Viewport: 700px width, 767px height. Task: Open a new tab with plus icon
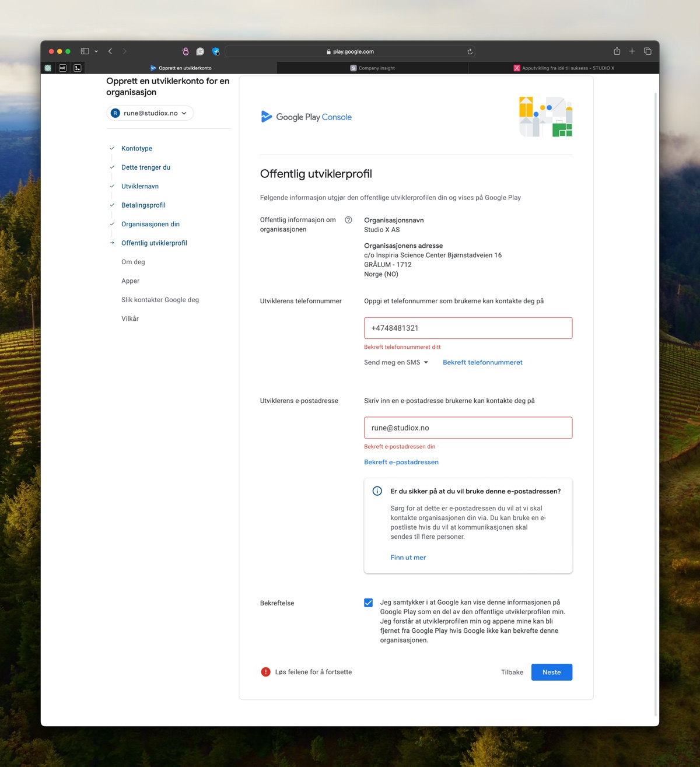click(632, 51)
